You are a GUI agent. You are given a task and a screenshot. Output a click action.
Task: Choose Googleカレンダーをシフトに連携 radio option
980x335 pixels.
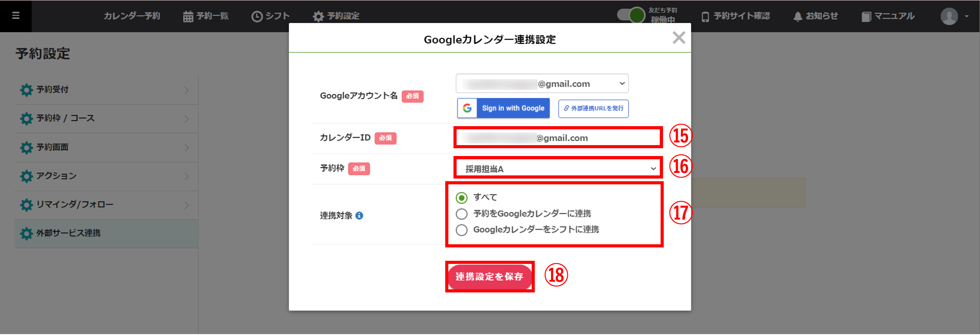(461, 230)
